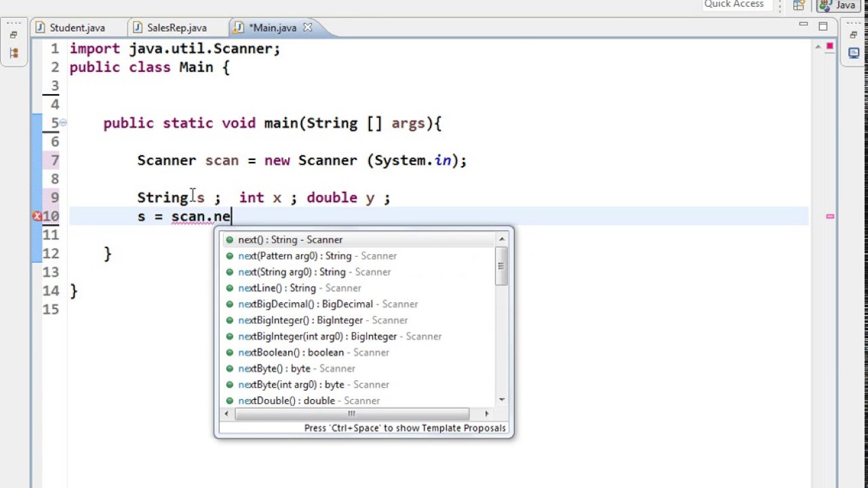Click the proposal list scroll right arrow
Viewport: 868px width, 488px height.
pos(486,413)
